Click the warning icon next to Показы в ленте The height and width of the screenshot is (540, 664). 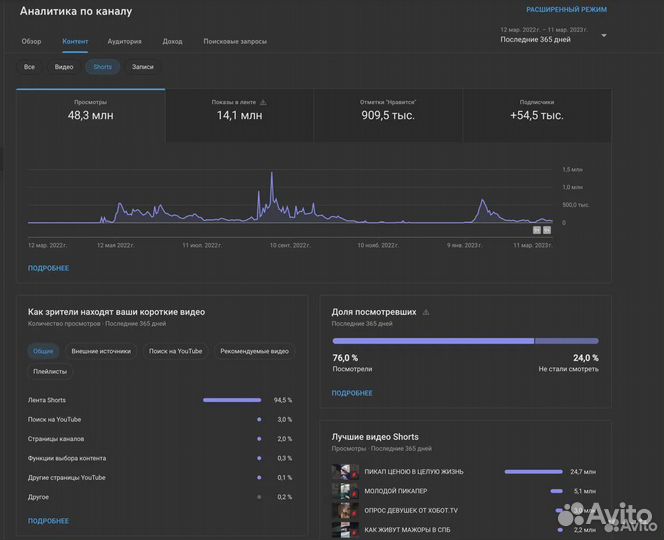pyautogui.click(x=264, y=102)
